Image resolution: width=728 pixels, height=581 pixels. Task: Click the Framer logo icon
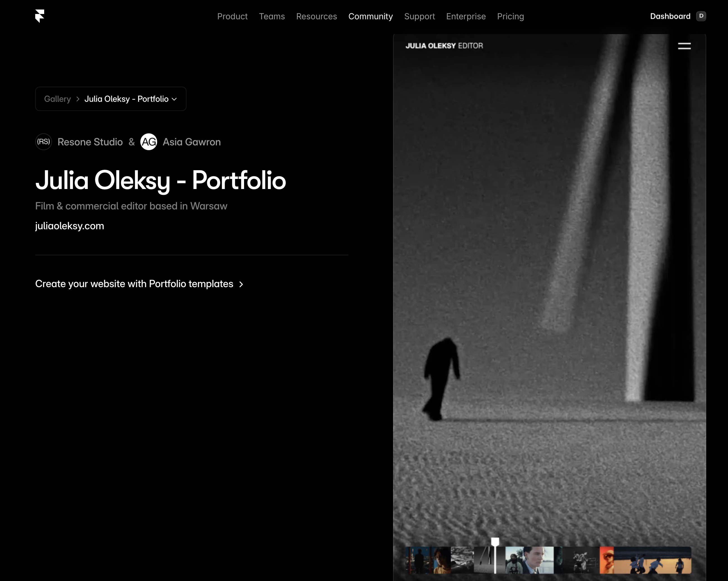tap(40, 16)
